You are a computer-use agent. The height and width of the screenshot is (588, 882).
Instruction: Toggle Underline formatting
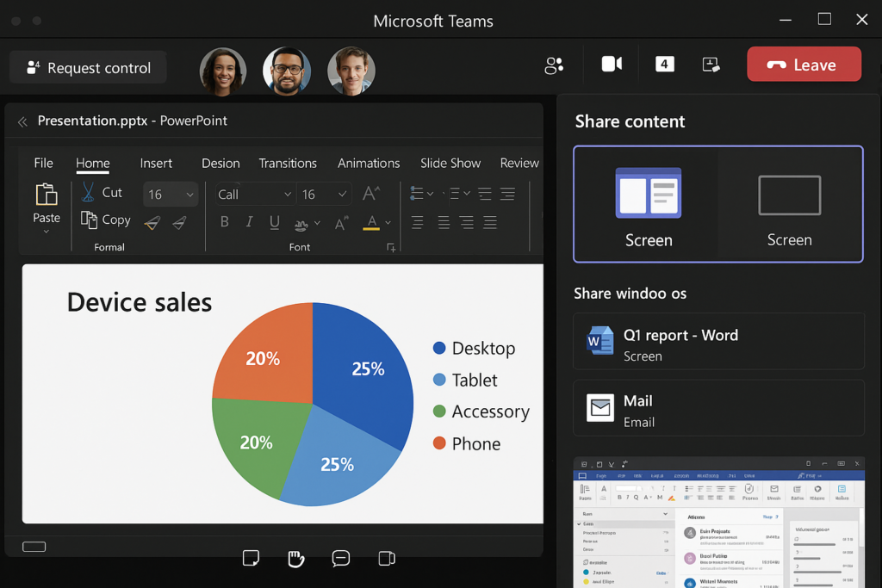point(275,223)
